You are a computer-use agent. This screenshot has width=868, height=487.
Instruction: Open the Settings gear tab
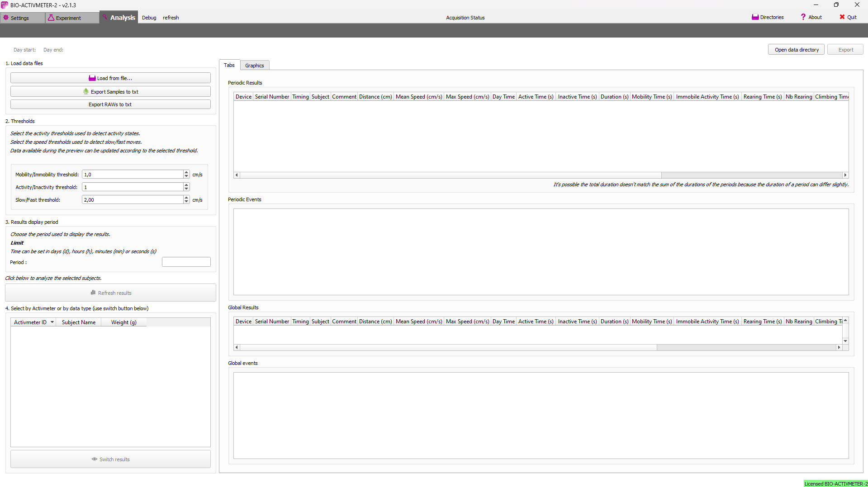(6, 18)
